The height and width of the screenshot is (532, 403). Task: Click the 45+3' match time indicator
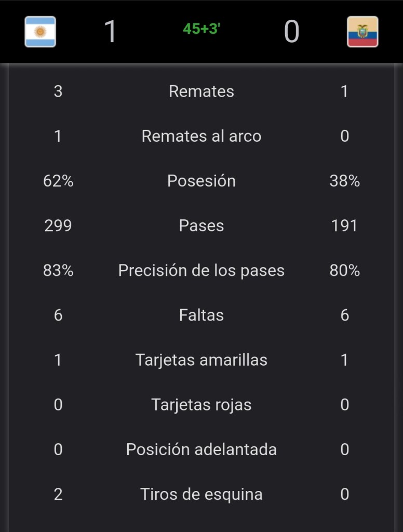[x=202, y=29]
